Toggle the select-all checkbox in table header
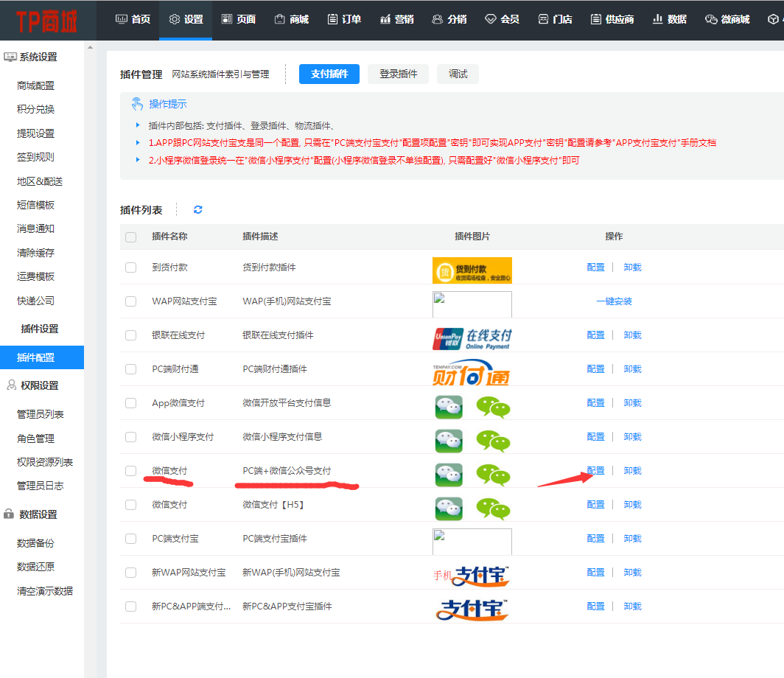784x678 pixels. tap(131, 237)
